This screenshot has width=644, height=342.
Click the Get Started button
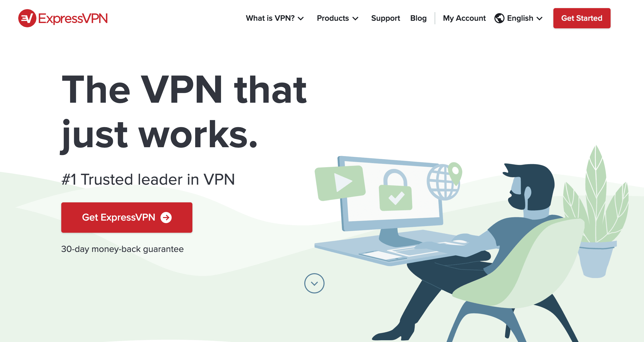pos(582,18)
